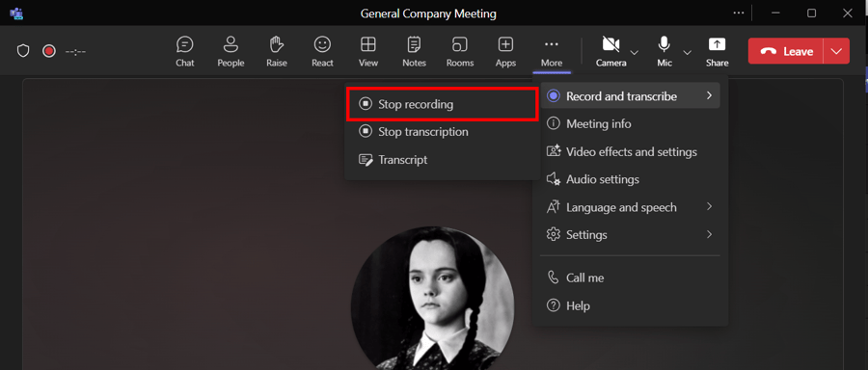Expand the Leave options arrow

(836, 51)
